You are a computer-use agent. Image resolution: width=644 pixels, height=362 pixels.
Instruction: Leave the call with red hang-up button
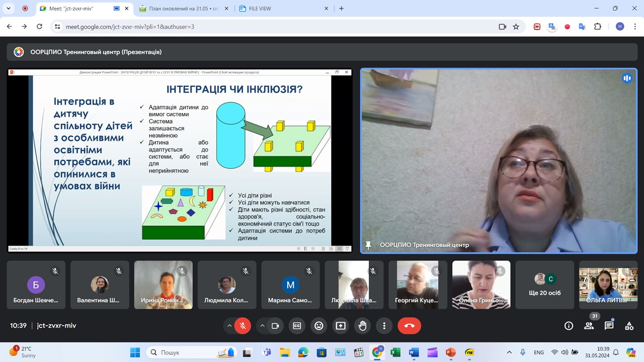pos(409,326)
